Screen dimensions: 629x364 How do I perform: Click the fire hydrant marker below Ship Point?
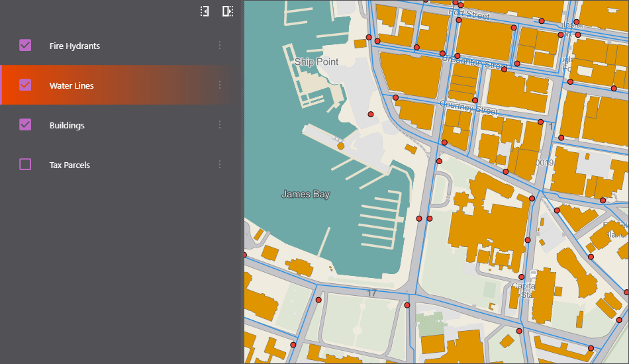371,114
